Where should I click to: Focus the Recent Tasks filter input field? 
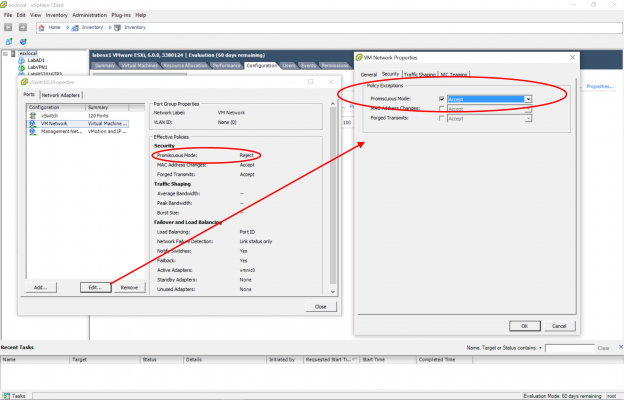(x=570, y=348)
